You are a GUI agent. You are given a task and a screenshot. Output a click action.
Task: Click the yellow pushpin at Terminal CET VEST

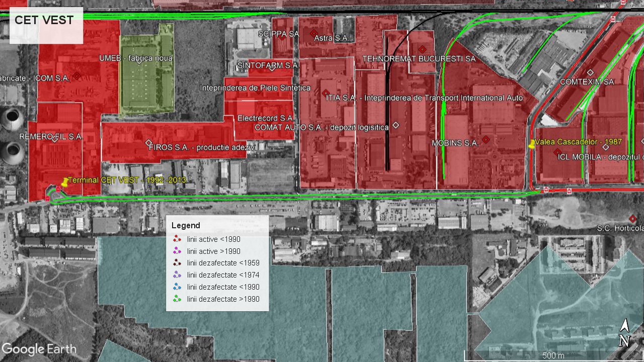[x=64, y=183]
